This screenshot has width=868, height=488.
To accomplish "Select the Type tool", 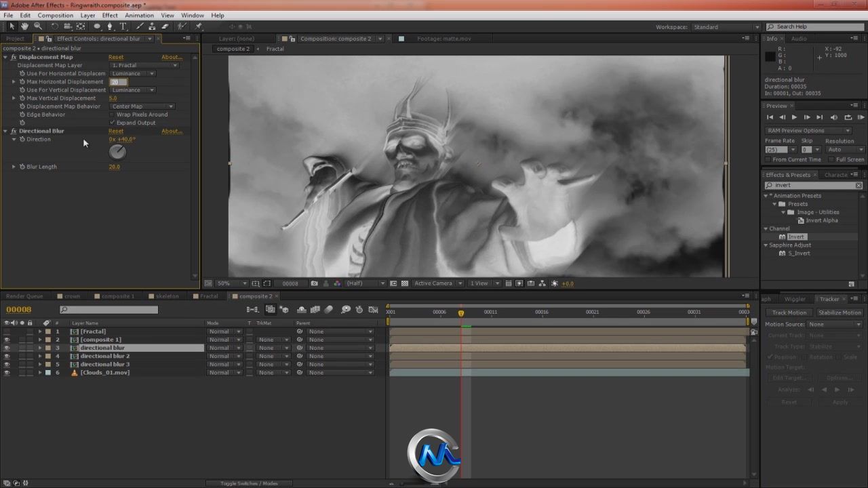I will [123, 26].
